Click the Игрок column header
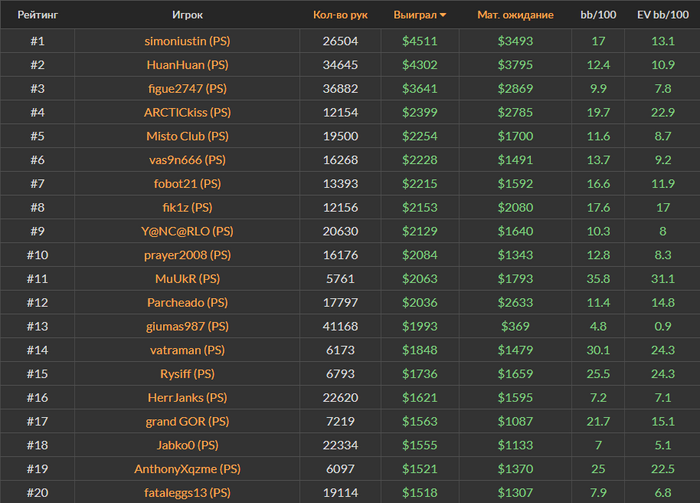The image size is (700, 503). pyautogui.click(x=188, y=16)
